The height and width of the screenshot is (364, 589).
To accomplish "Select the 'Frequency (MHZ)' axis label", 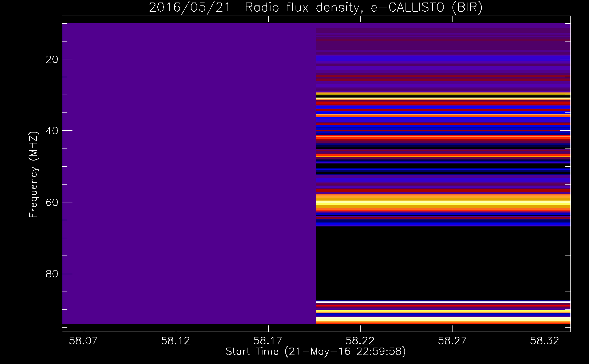I will click(x=33, y=175).
